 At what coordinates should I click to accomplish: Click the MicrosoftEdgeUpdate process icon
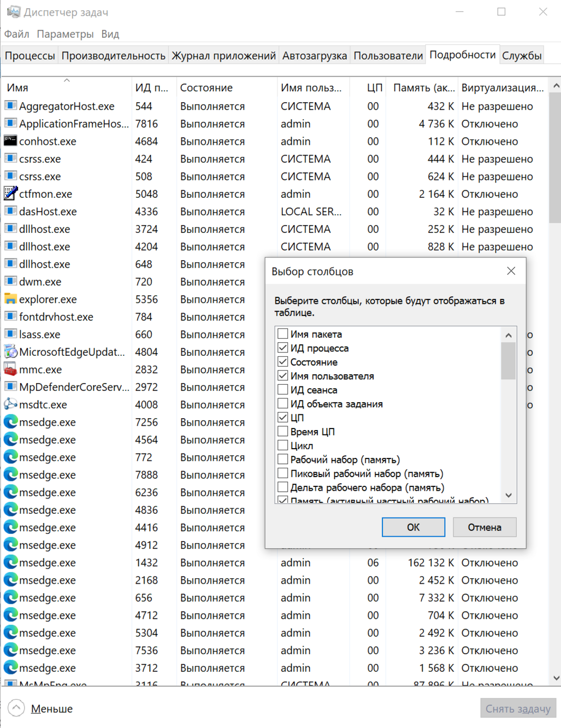pos(10,352)
